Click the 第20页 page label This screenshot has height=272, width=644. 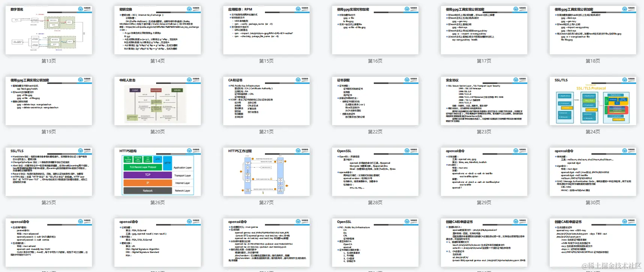point(158,132)
